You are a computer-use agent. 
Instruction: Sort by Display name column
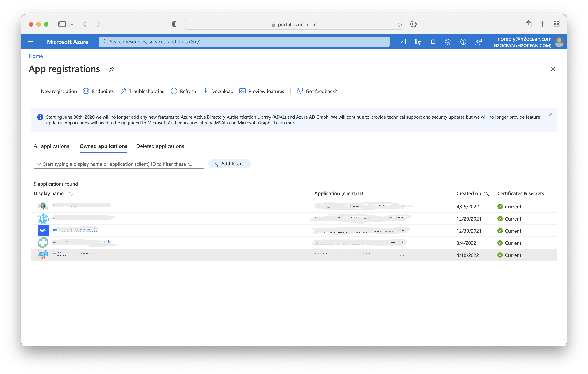point(53,193)
